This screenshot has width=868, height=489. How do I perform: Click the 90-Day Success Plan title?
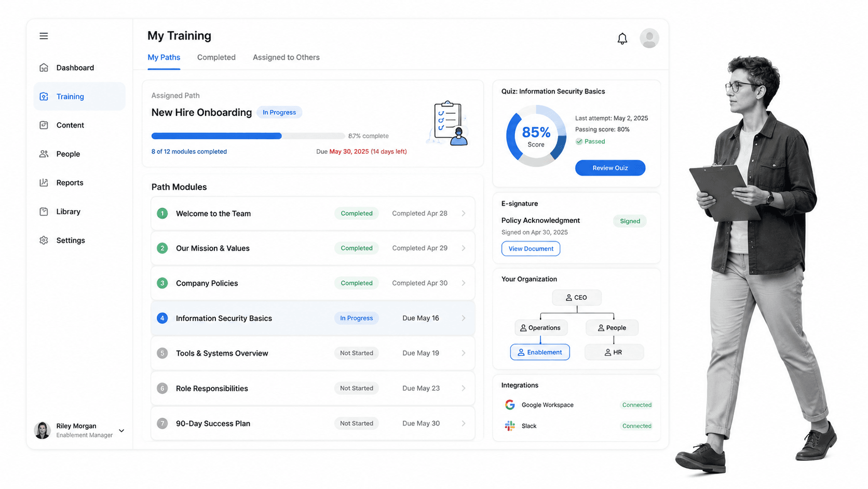(213, 424)
